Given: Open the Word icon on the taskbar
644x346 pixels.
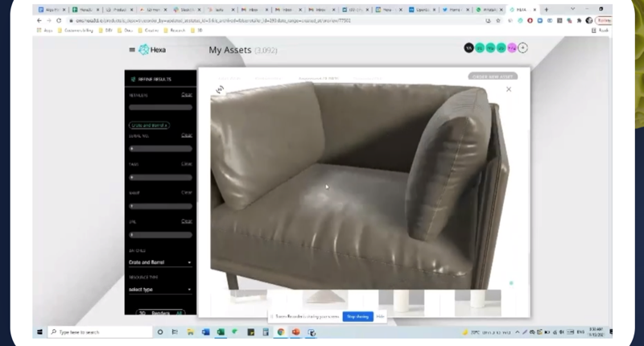Looking at the screenshot, I should pos(206,332).
